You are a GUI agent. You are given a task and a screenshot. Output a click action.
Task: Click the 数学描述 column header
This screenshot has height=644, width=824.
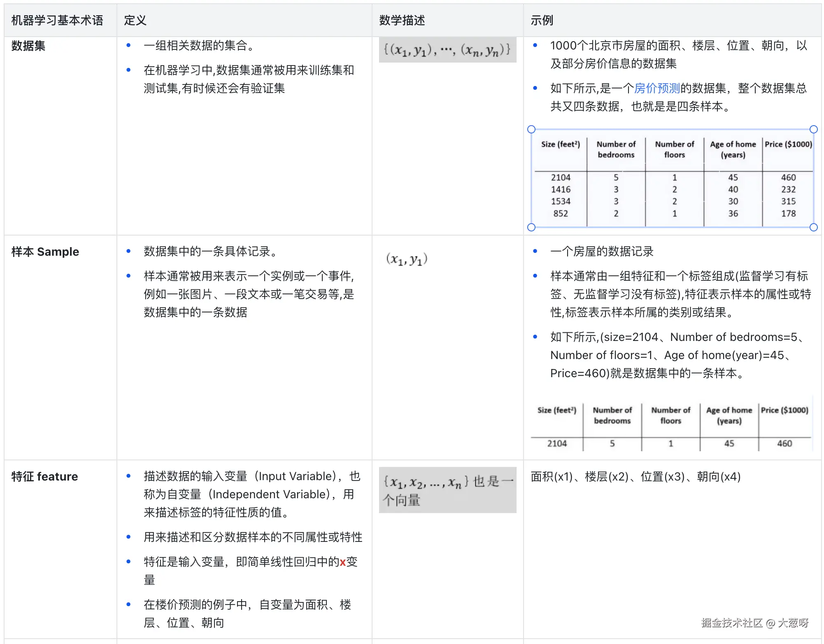coord(402,20)
